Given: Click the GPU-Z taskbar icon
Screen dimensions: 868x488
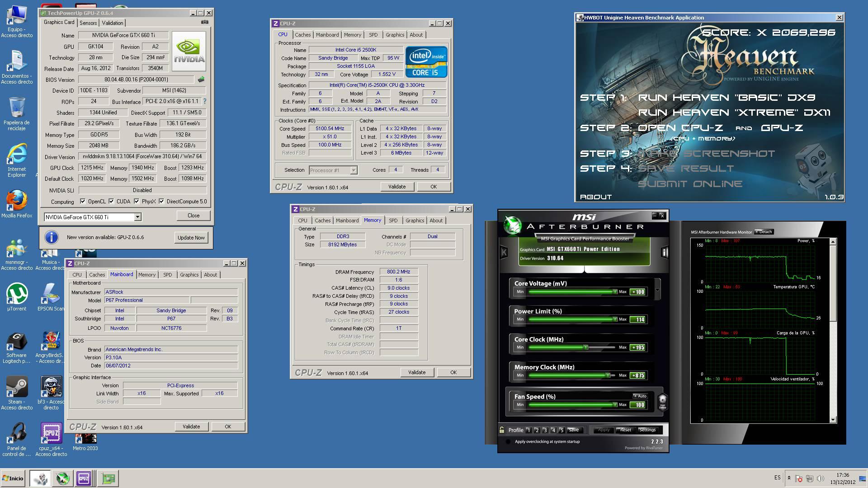Looking at the screenshot, I should click(x=108, y=478).
